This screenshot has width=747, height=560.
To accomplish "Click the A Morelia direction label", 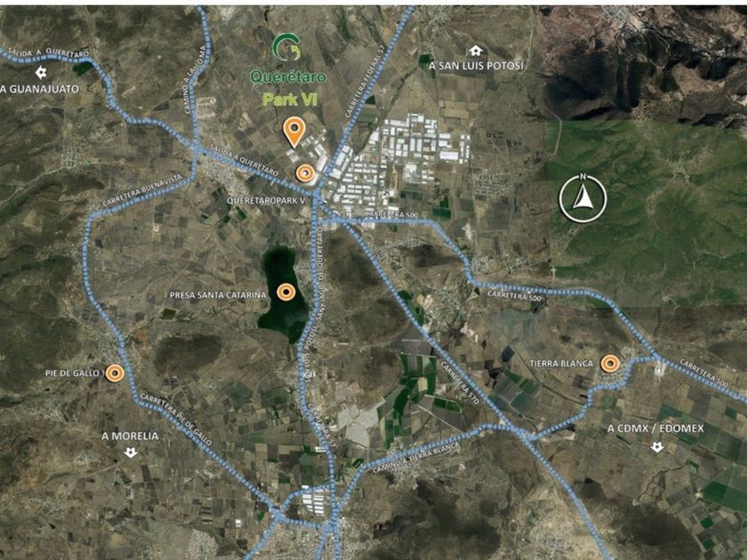I will click(130, 436).
